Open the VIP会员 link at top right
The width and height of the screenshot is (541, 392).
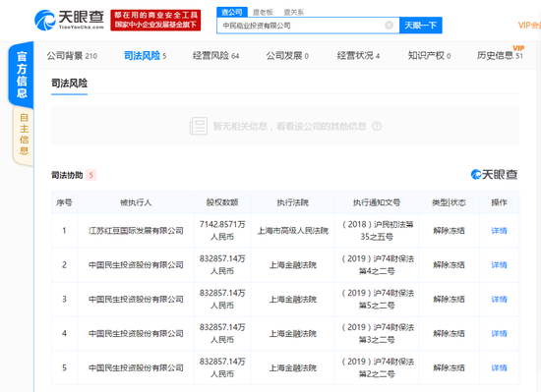click(529, 26)
